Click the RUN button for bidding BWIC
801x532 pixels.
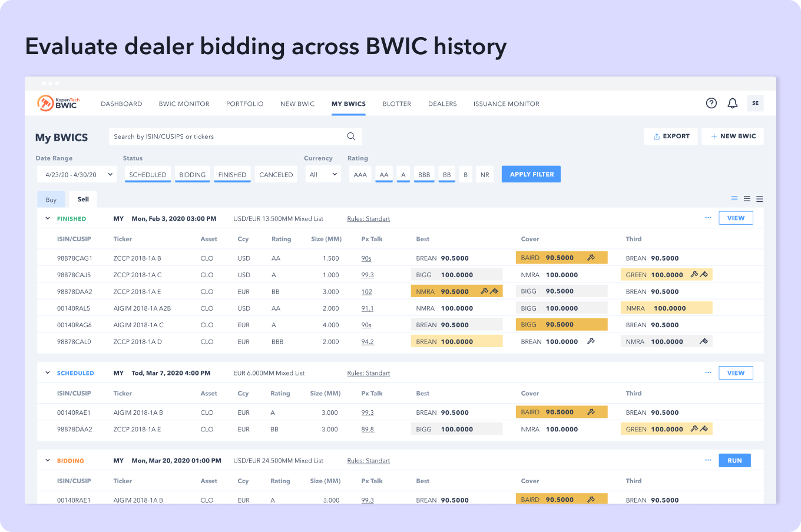pos(734,461)
